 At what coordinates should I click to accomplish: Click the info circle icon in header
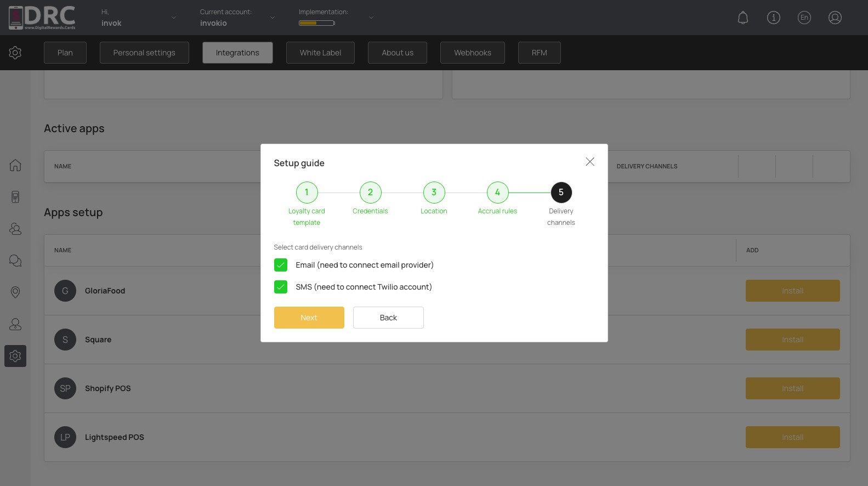pyautogui.click(x=774, y=18)
